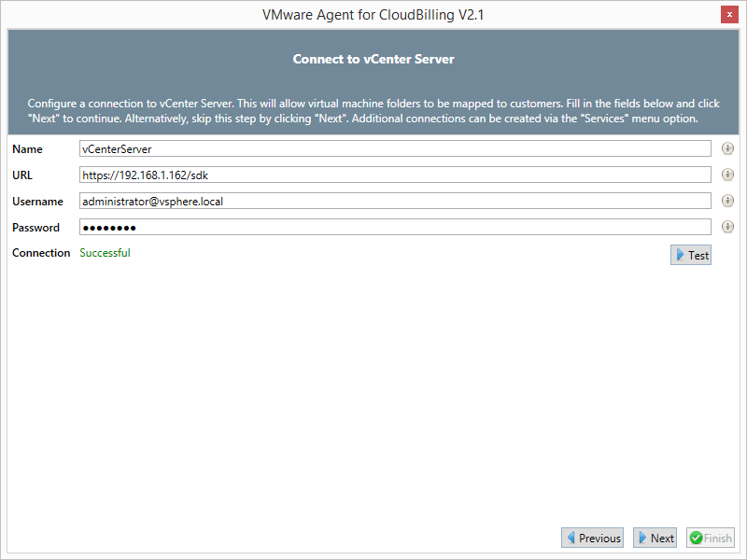
Task: Click the VMware Agent title bar
Action: 373,14
